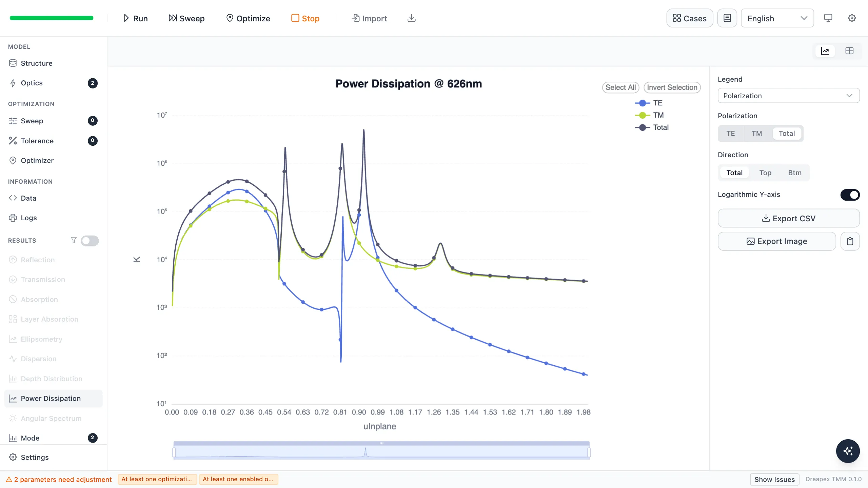Click Select All legend button

620,87
